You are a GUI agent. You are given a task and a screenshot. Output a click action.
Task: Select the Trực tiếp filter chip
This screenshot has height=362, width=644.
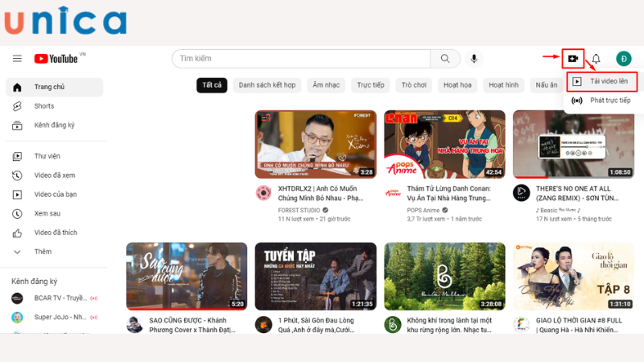point(370,85)
